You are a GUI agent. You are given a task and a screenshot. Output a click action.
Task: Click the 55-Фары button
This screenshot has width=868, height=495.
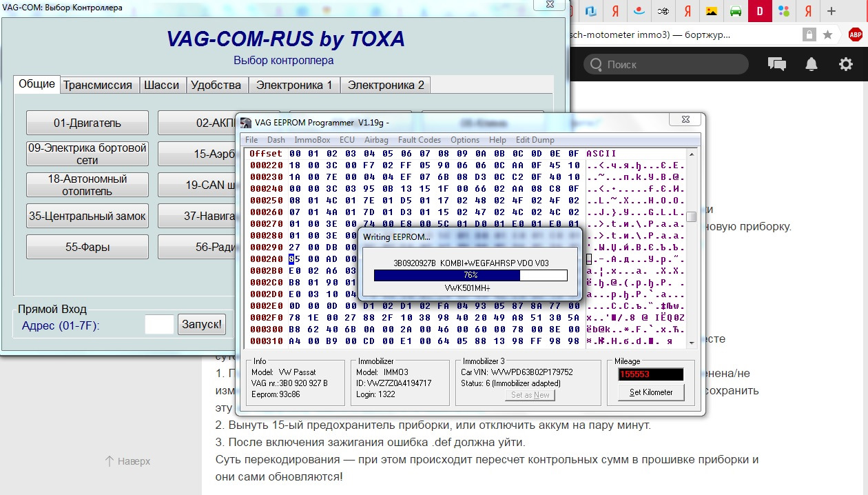87,247
